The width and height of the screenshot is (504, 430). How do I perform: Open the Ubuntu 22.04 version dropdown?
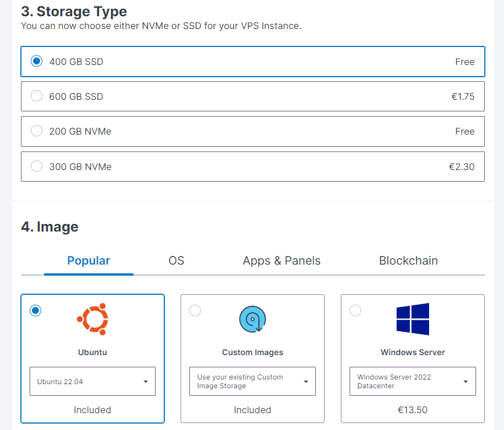pos(92,381)
